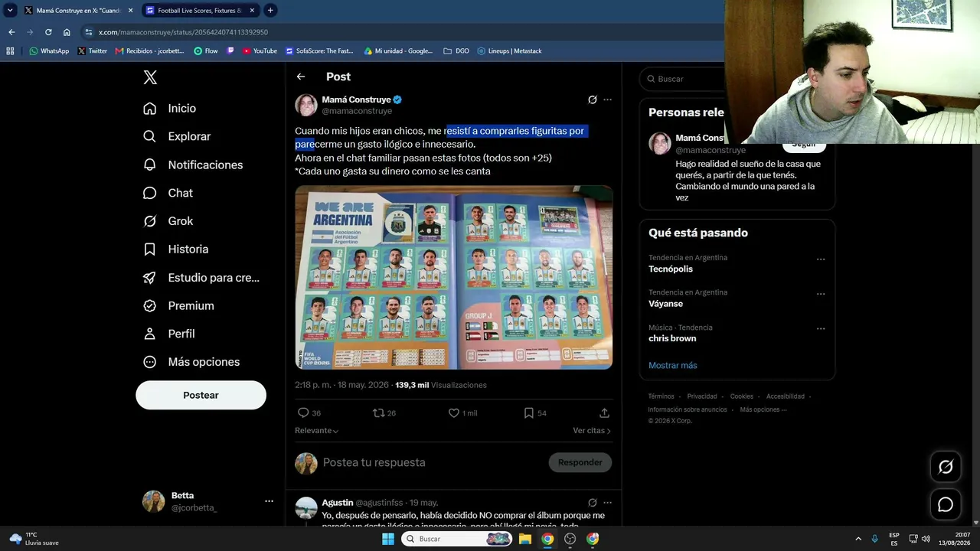This screenshot has width=980, height=551.
Task: Open Notificaciones in the sidebar
Action: 193,165
